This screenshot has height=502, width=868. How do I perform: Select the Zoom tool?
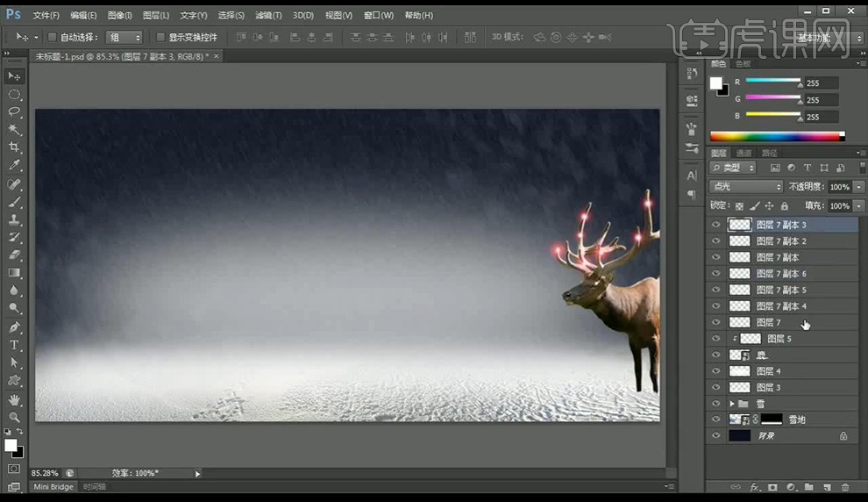14,417
